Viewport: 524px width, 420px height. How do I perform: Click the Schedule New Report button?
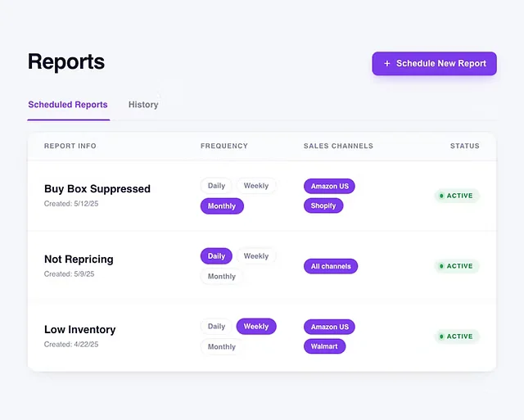(x=434, y=64)
